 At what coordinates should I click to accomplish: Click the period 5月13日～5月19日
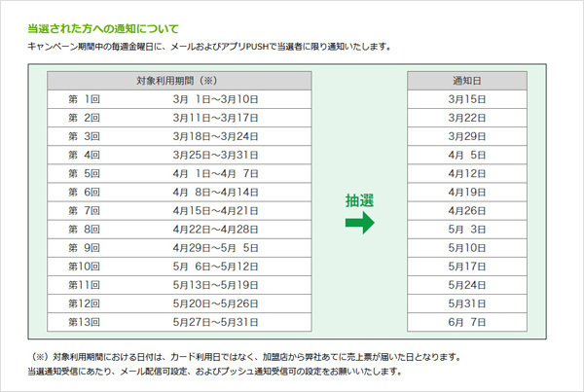click(216, 285)
